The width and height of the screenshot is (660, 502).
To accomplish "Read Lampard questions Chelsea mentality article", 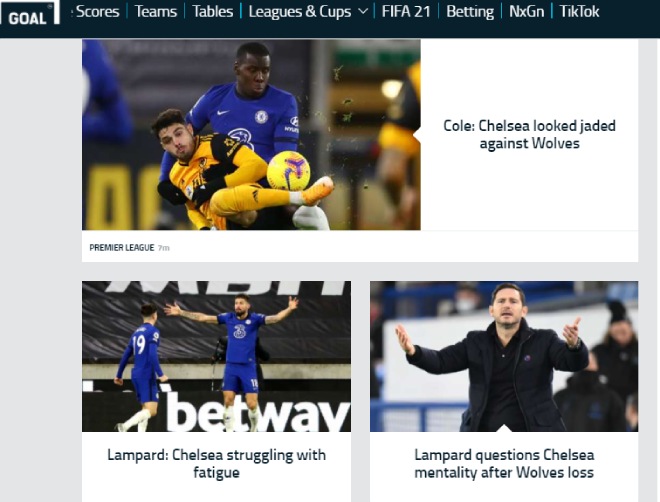I will pyautogui.click(x=504, y=463).
